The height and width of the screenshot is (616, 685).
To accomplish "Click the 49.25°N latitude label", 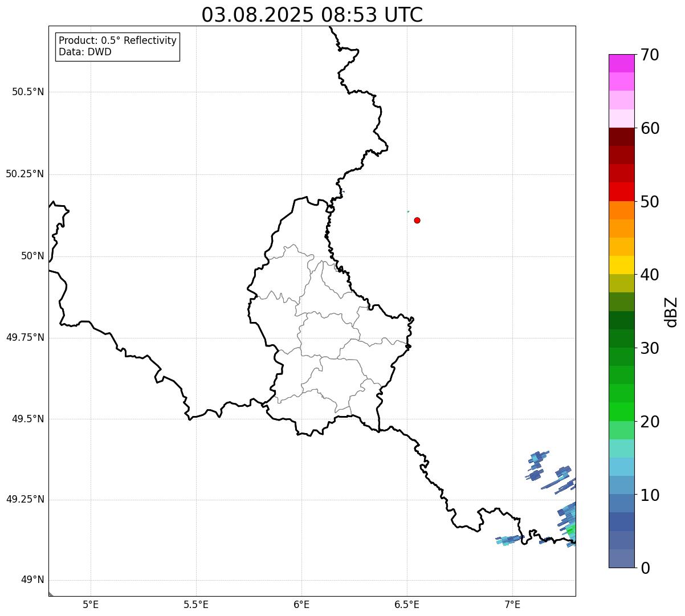I will click(x=25, y=500).
